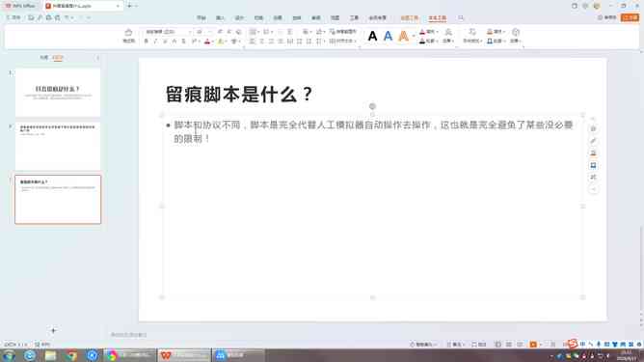Click the blue square icon in the floating toolbar
This screenshot has height=362, width=644.
click(x=593, y=165)
